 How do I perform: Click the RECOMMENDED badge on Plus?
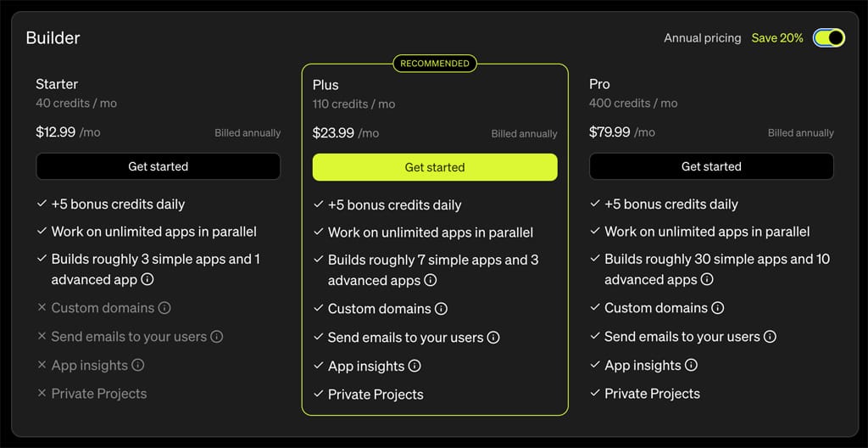pos(435,64)
